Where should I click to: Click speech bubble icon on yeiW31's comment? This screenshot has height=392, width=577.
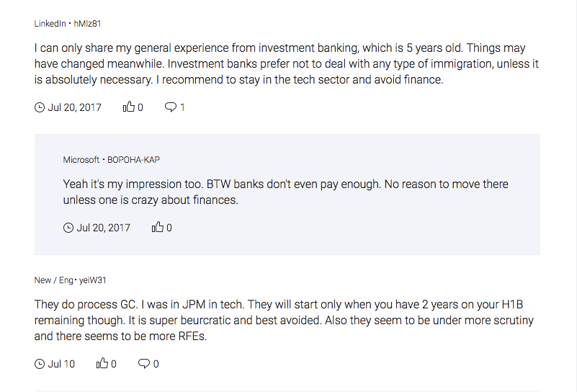tap(144, 364)
